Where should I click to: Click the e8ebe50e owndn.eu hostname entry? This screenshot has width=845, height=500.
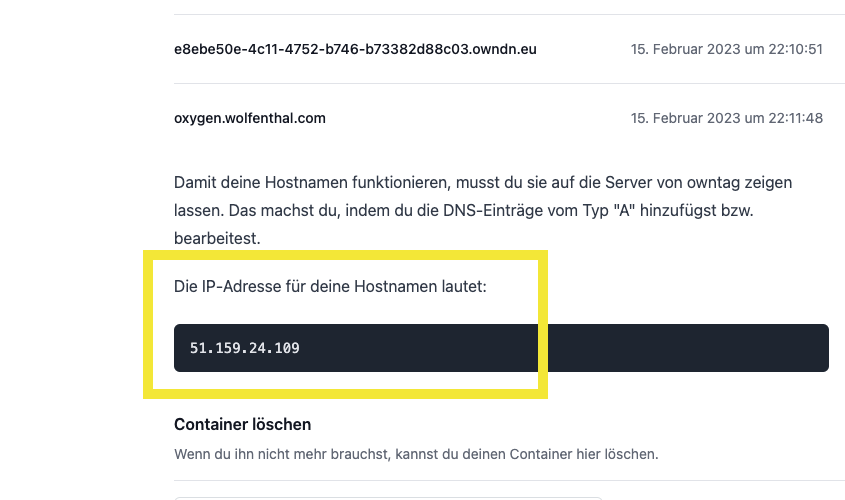tap(355, 48)
